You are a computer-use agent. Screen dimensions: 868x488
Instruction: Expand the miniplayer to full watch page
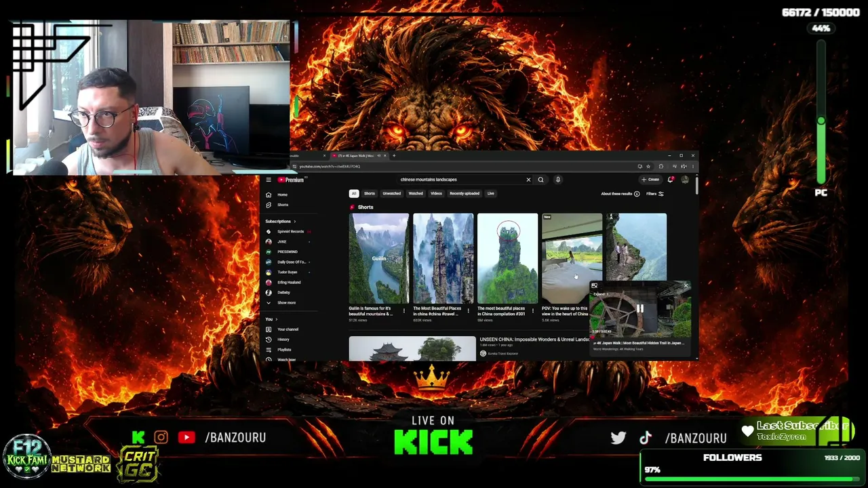(x=595, y=286)
